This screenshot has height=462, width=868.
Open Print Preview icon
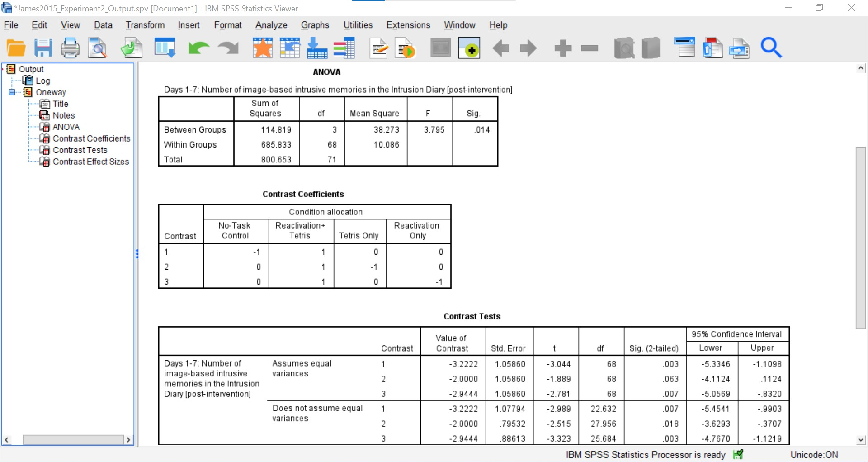(98, 48)
